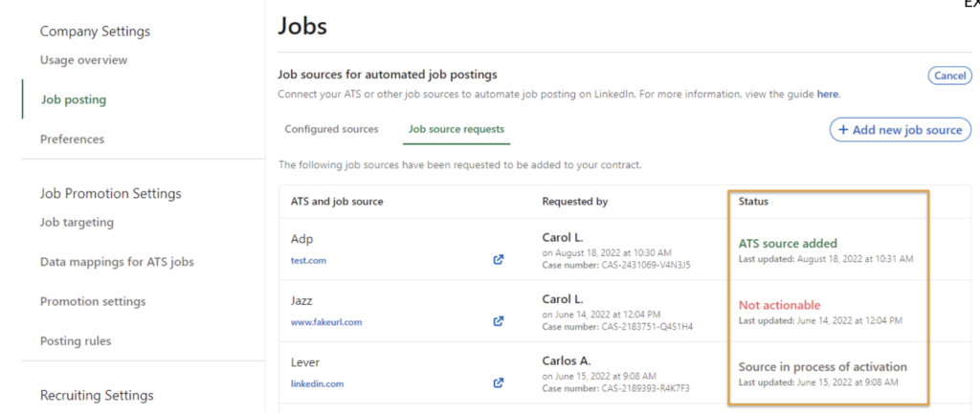Open external link icon for Adp source
Screen dimensions: 980x413
[498, 259]
